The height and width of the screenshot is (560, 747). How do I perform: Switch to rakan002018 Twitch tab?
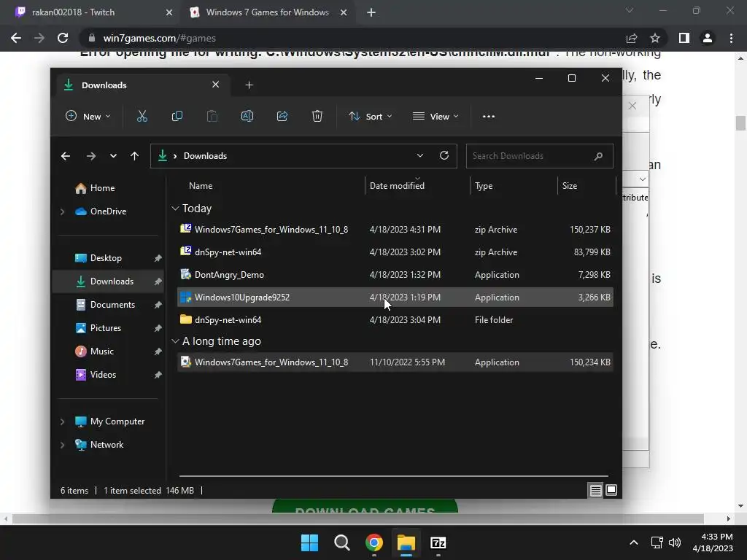click(x=90, y=12)
